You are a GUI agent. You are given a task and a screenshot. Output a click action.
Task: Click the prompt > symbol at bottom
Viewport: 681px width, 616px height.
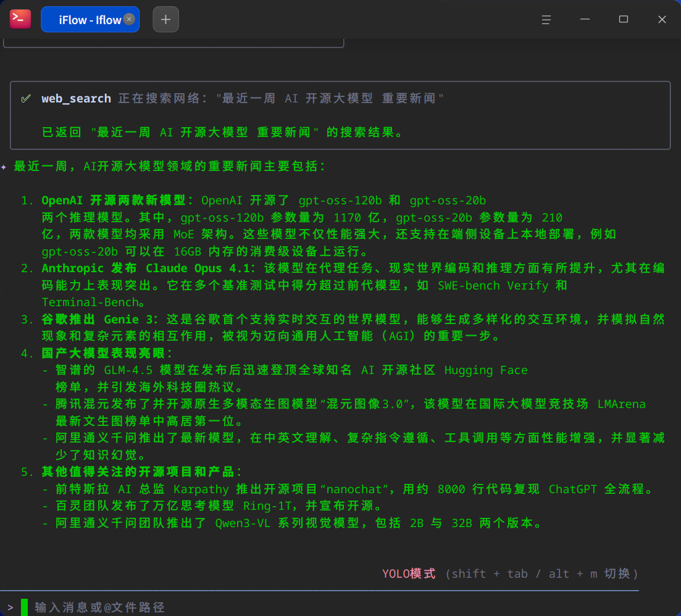point(10,607)
